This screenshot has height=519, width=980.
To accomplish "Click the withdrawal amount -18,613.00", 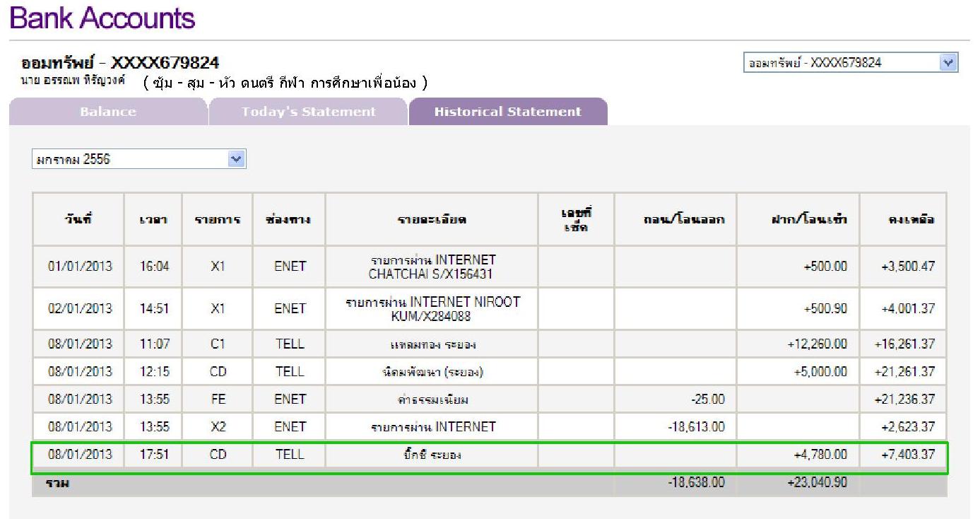I will [696, 427].
